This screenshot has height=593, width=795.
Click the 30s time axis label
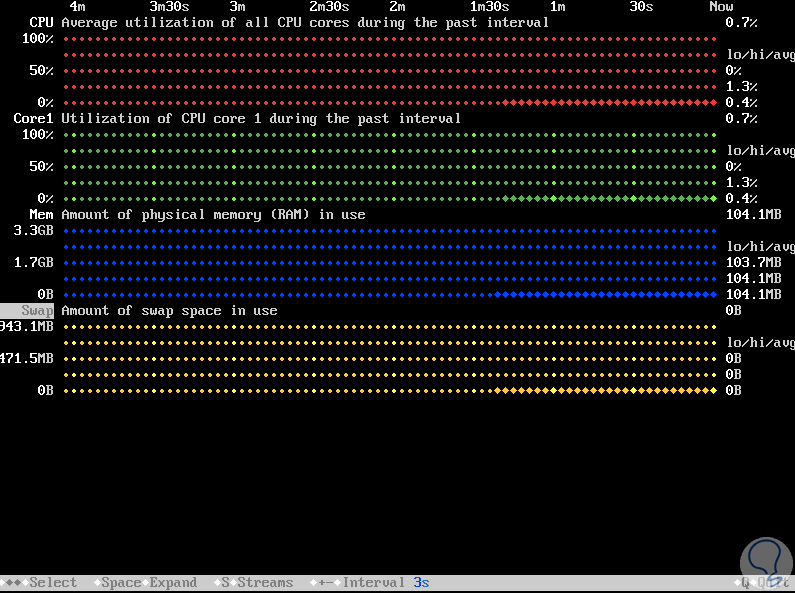tap(641, 7)
